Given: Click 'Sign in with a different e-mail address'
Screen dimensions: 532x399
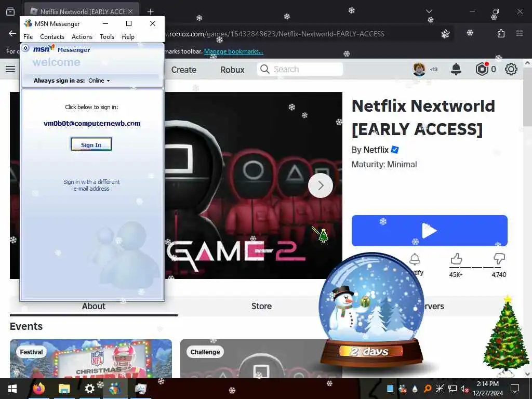Looking at the screenshot, I should (91, 185).
